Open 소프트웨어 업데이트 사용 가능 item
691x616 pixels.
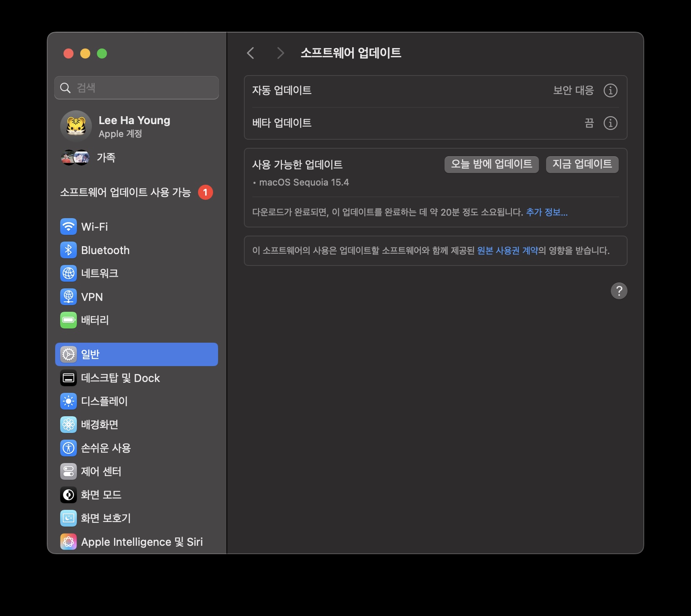137,192
